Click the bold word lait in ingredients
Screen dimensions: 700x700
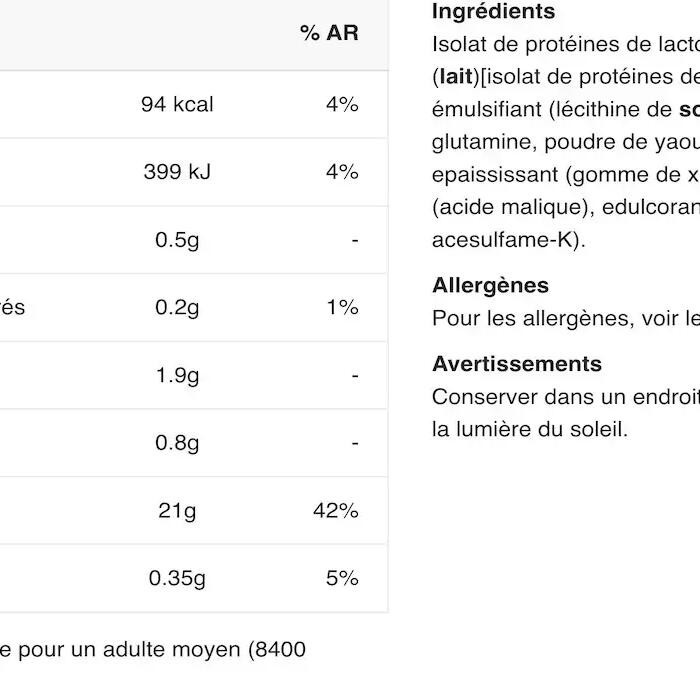click(x=455, y=77)
